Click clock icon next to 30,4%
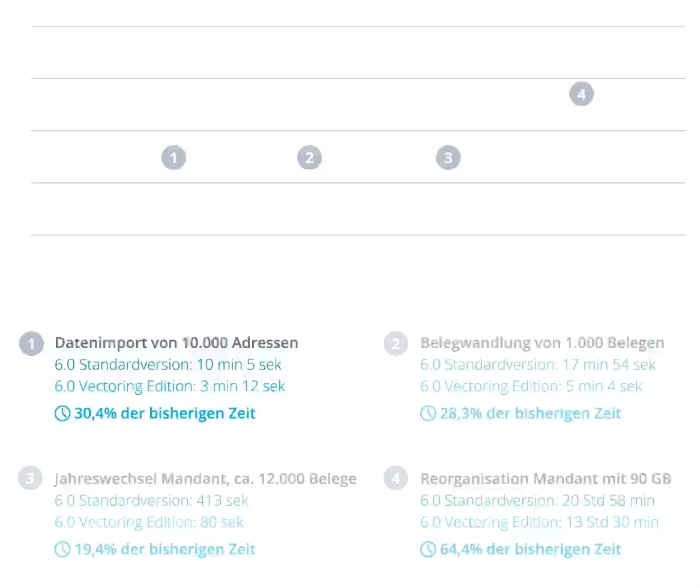 (62, 413)
